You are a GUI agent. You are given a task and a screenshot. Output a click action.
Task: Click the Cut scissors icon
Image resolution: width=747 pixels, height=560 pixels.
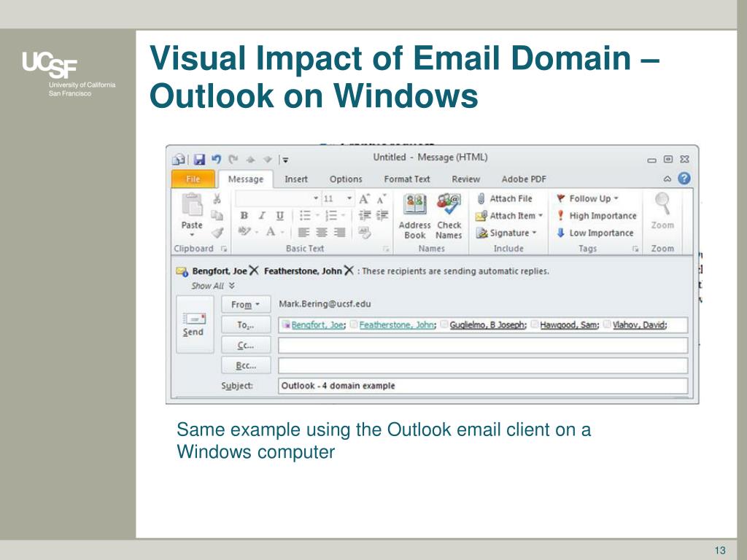point(217,198)
